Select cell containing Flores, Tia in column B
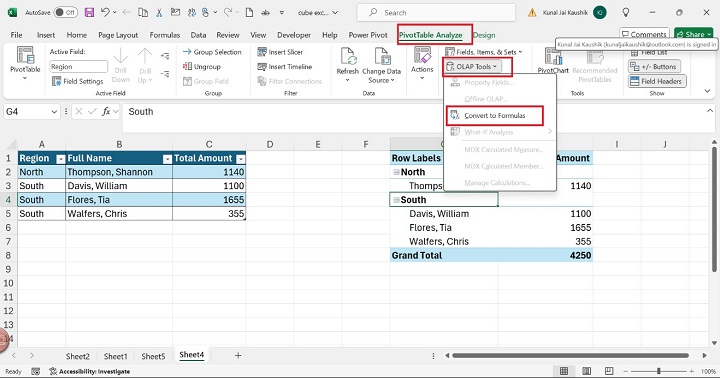 tap(119, 200)
